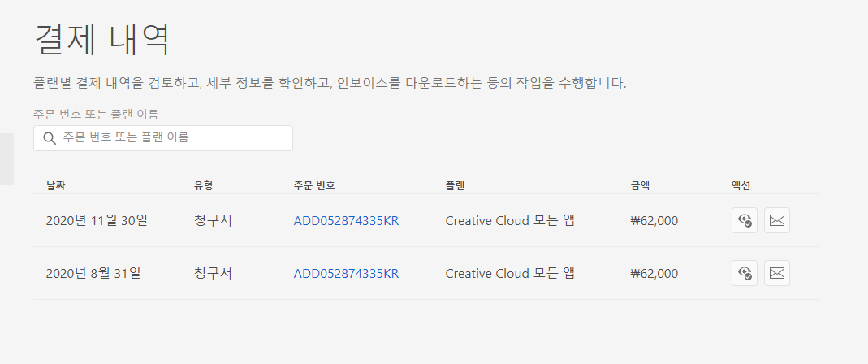Click ₩62,000 amount in the 8월 31일 row
The height and width of the screenshot is (364, 868).
[x=654, y=274]
